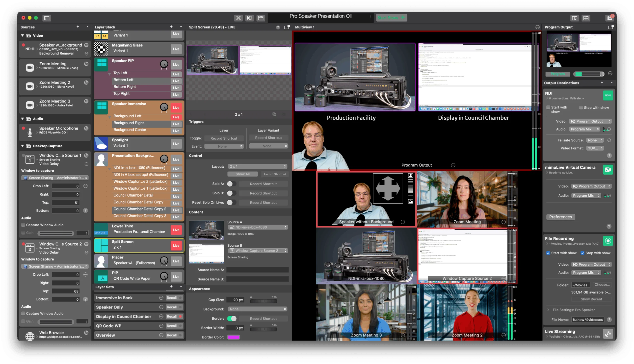This screenshot has width=634, height=364.
Task: Pop out the Program Output window icon
Action: (x=611, y=27)
